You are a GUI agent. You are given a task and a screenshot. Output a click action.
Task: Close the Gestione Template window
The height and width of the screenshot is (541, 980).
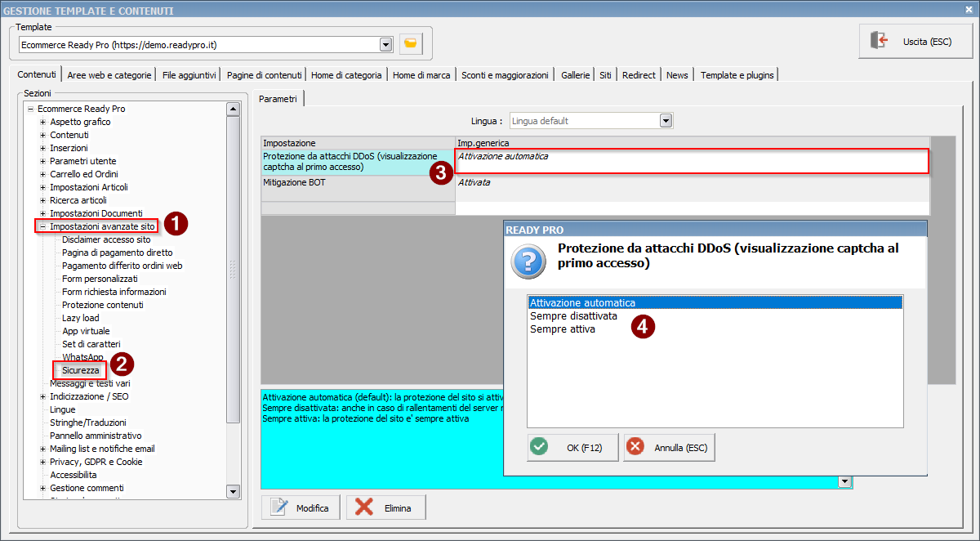point(968,11)
